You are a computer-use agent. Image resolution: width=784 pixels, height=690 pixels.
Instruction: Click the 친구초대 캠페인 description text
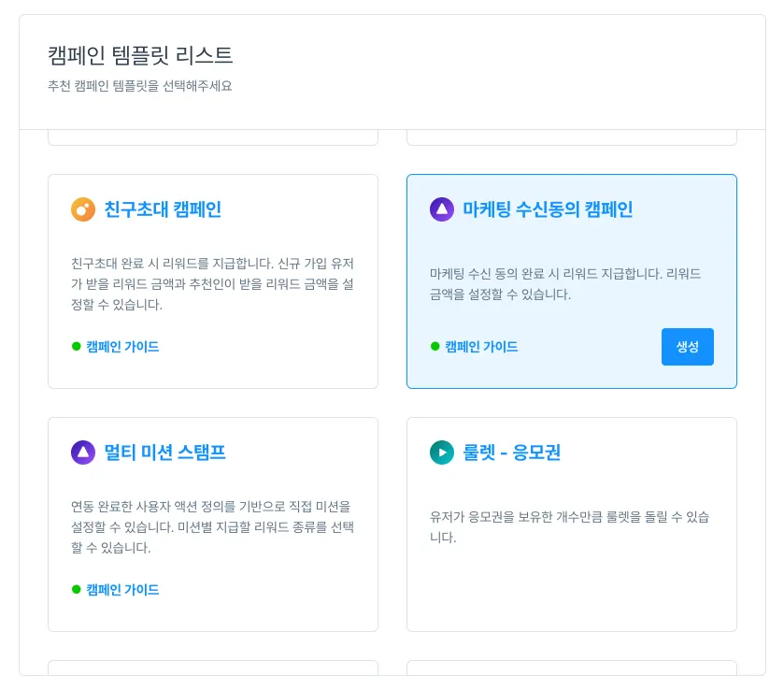(212, 284)
